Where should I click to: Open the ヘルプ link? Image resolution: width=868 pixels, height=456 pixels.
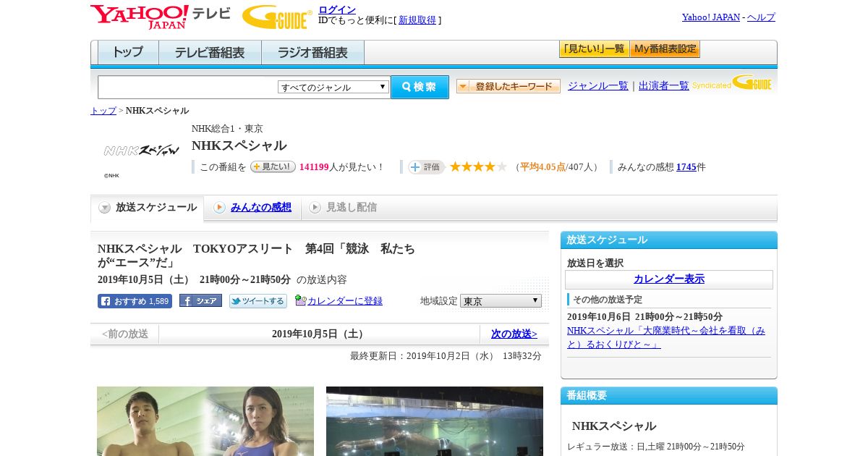click(761, 17)
